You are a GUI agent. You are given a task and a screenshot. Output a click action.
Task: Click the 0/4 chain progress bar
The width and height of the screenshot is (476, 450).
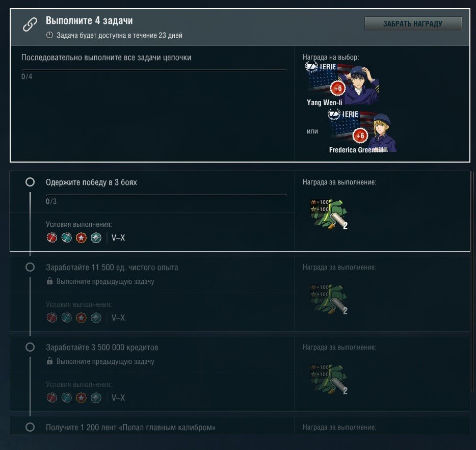click(154, 70)
